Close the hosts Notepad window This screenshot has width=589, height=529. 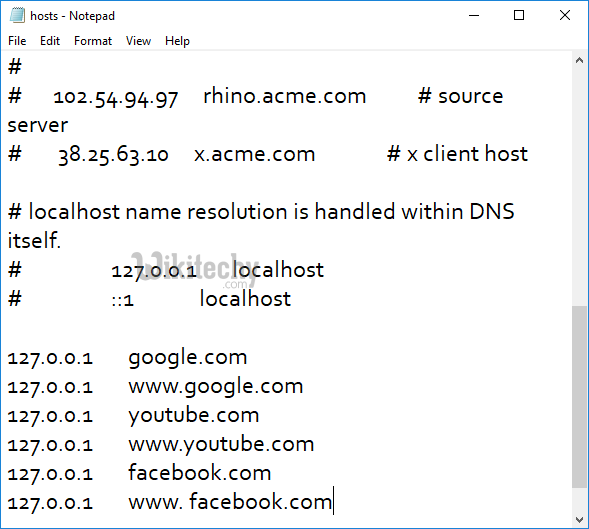pyautogui.click(x=565, y=15)
